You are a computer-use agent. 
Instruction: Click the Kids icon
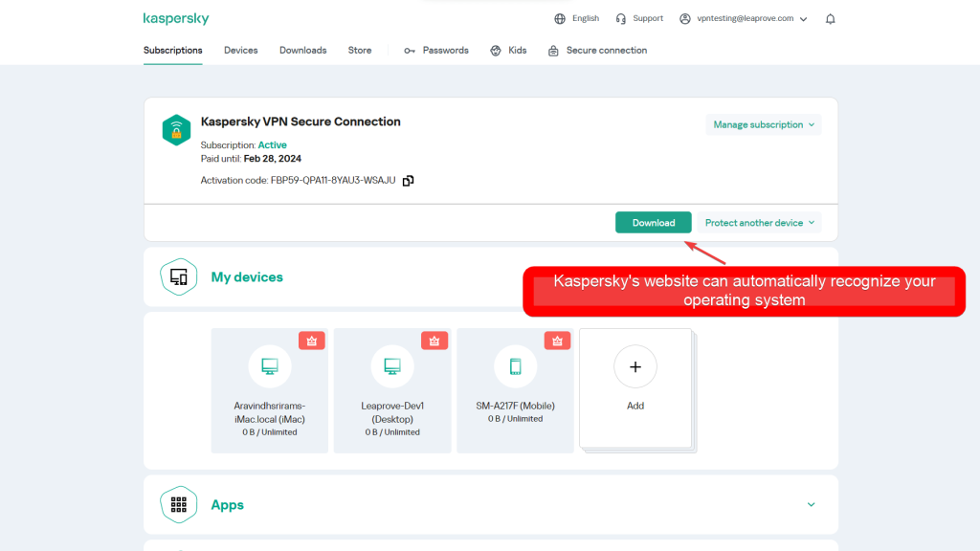[x=496, y=51]
